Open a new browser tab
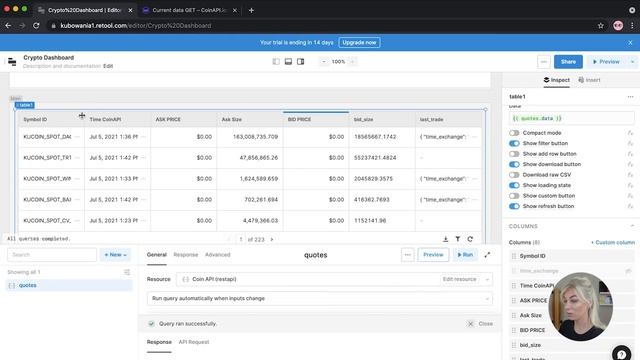The width and height of the screenshot is (640, 360). click(251, 10)
